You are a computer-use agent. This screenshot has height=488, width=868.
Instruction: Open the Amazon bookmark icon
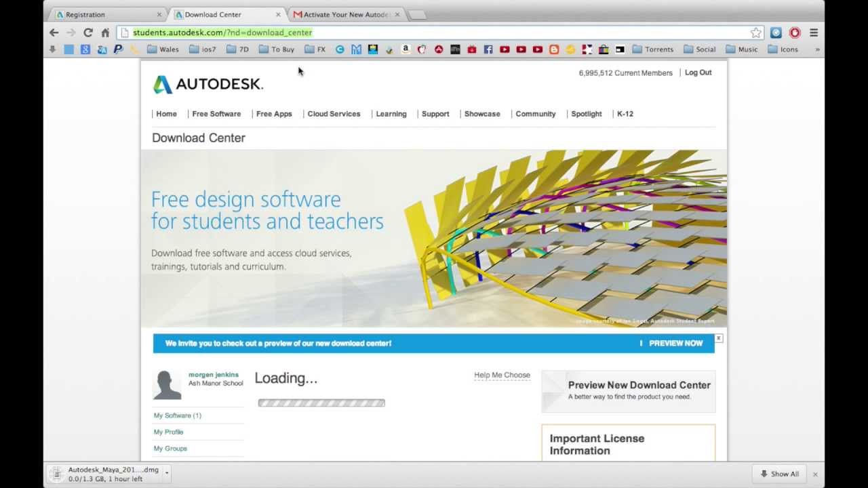(x=406, y=49)
